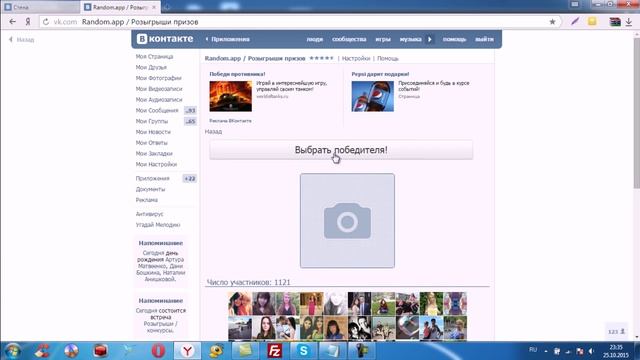640x360 pixels.
Task: Open Мои Сообщения in left menu
Action: click(x=157, y=110)
